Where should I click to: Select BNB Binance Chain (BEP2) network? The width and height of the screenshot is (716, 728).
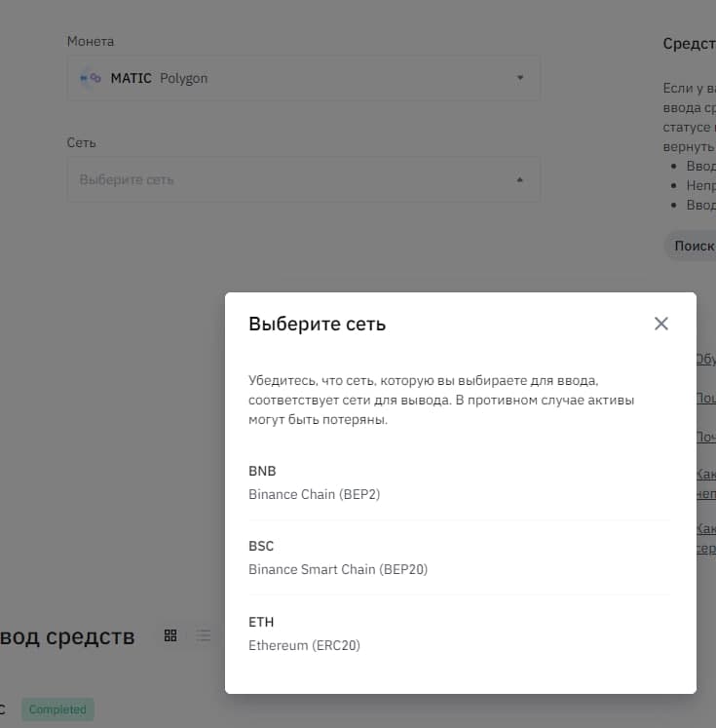460,482
